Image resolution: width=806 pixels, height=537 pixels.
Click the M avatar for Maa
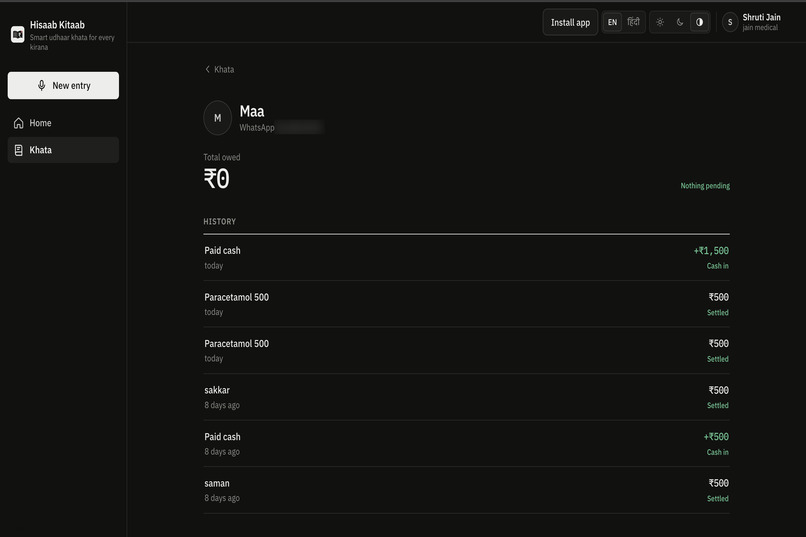point(217,118)
